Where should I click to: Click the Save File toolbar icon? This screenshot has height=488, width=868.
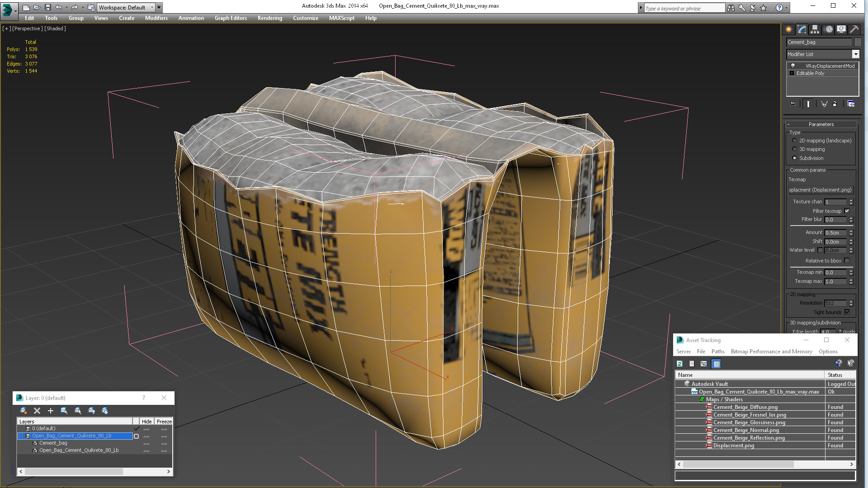click(x=48, y=7)
